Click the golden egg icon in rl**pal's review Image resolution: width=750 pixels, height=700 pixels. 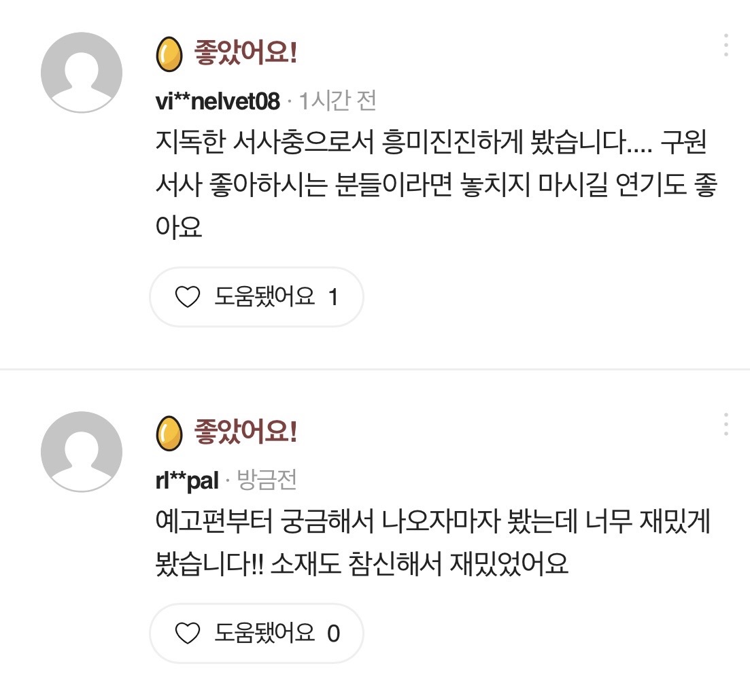[169, 434]
